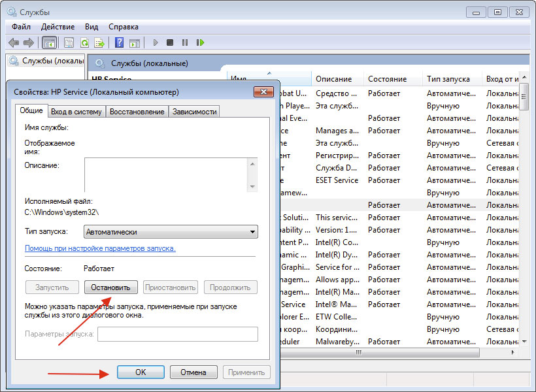
Task: Click the description box down arrow
Action: point(252,187)
